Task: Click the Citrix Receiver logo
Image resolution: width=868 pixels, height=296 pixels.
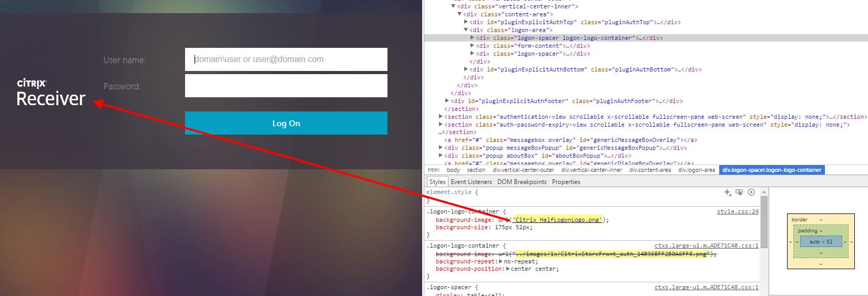Action: pos(50,93)
